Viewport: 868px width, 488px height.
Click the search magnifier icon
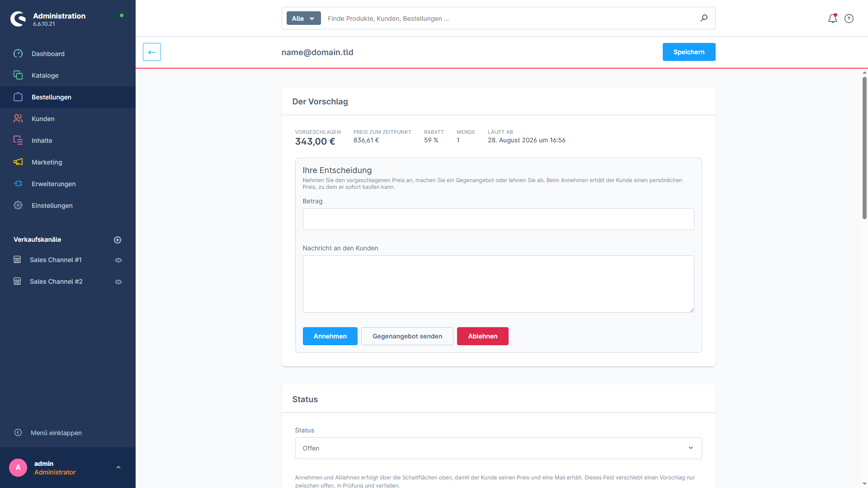[x=704, y=18]
